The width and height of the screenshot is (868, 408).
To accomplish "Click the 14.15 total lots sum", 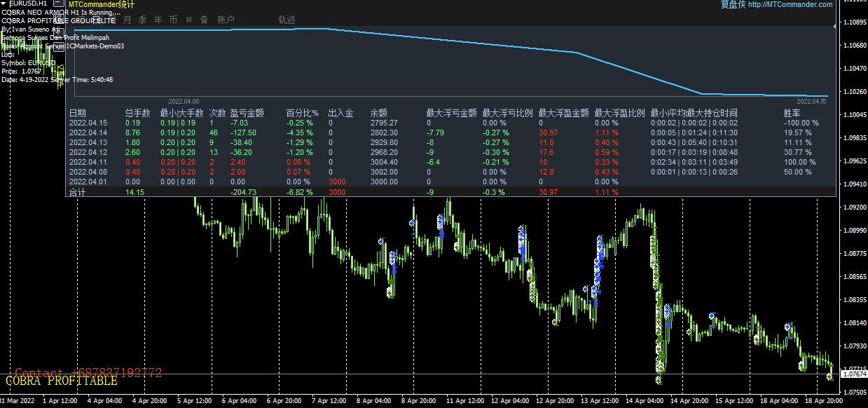I will [x=135, y=192].
